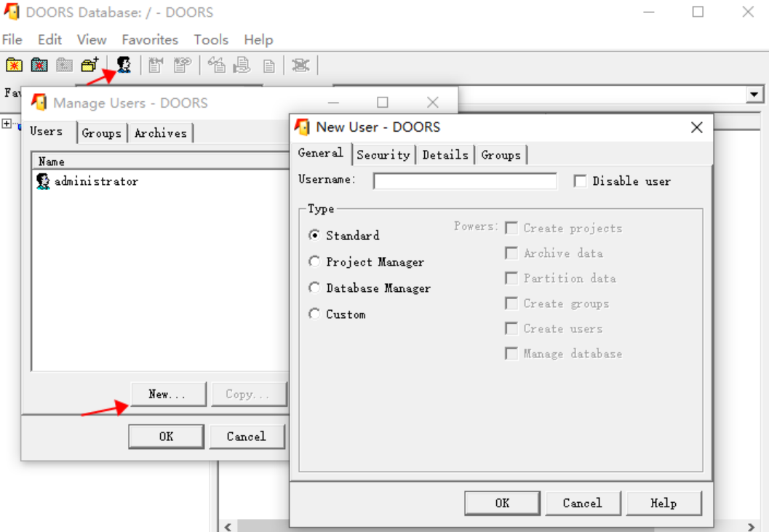
Task: Click the greyed document with hand icon
Action: point(242,65)
